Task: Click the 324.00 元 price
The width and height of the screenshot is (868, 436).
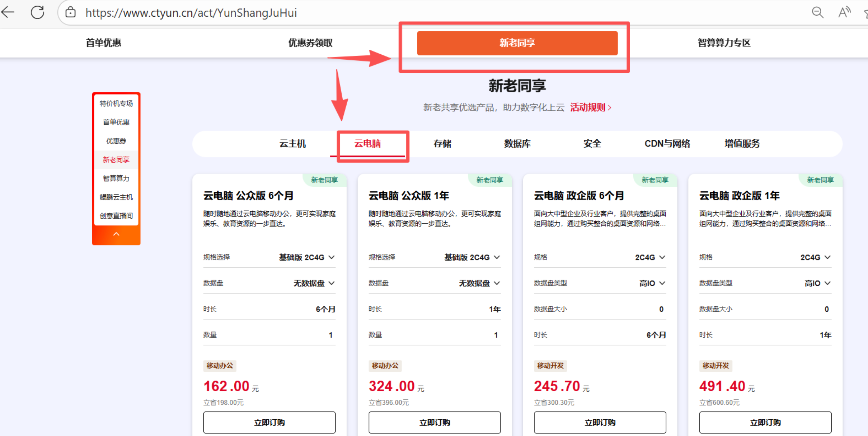Action: [x=397, y=386]
